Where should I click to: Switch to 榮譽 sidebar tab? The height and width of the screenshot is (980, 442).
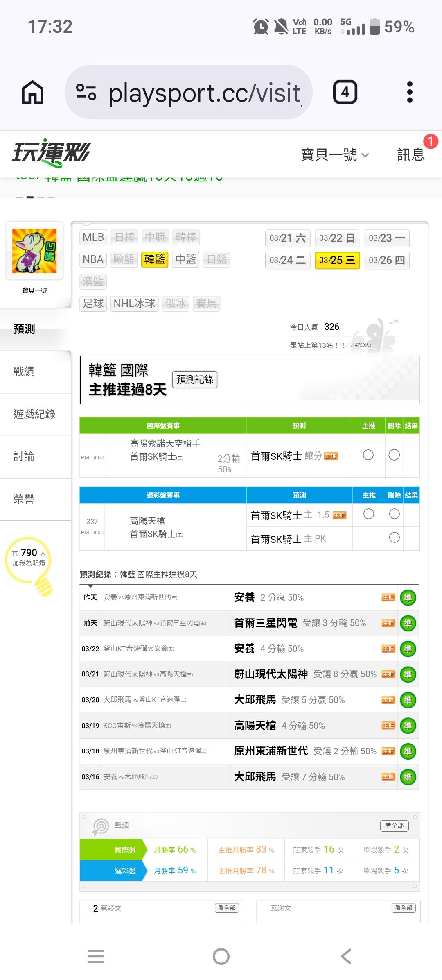pyautogui.click(x=35, y=499)
